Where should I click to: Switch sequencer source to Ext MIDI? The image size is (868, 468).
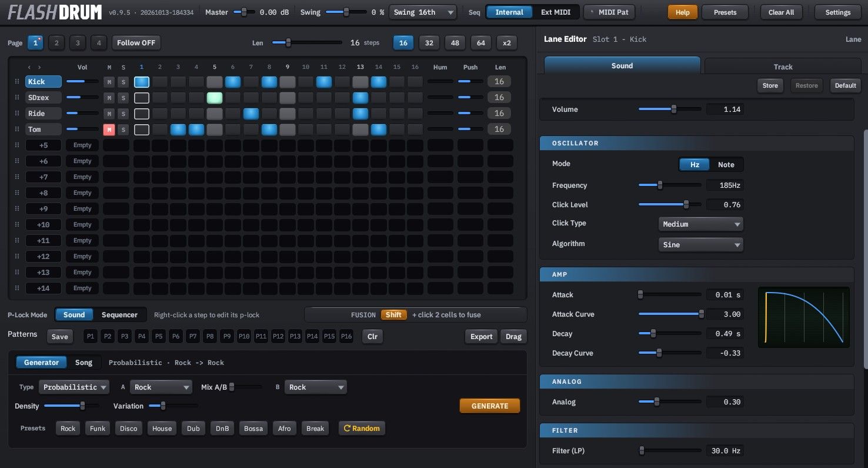click(555, 12)
